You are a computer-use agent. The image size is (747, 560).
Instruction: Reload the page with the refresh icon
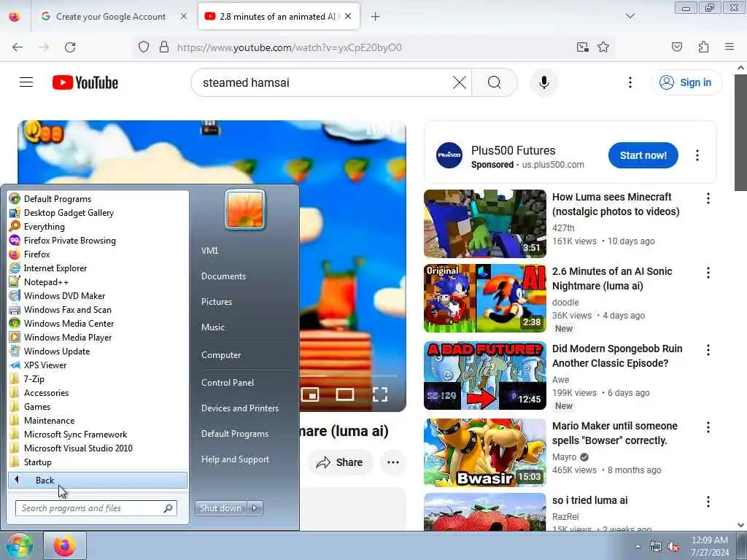click(70, 47)
